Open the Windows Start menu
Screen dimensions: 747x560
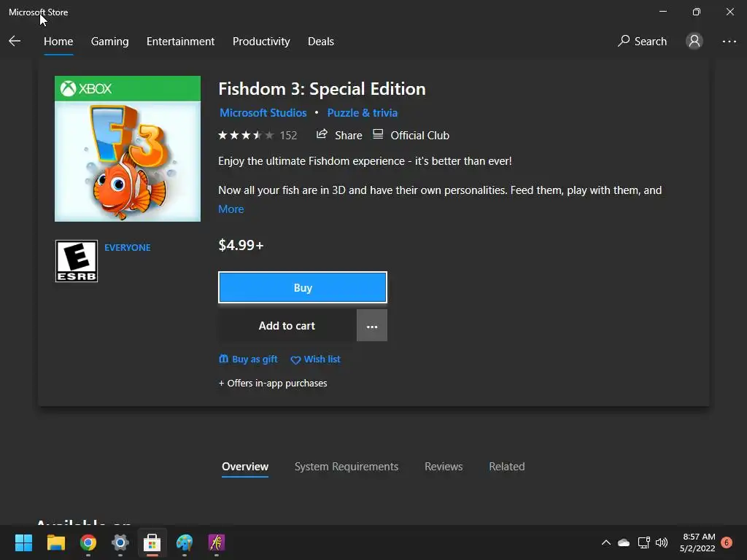[23, 542]
